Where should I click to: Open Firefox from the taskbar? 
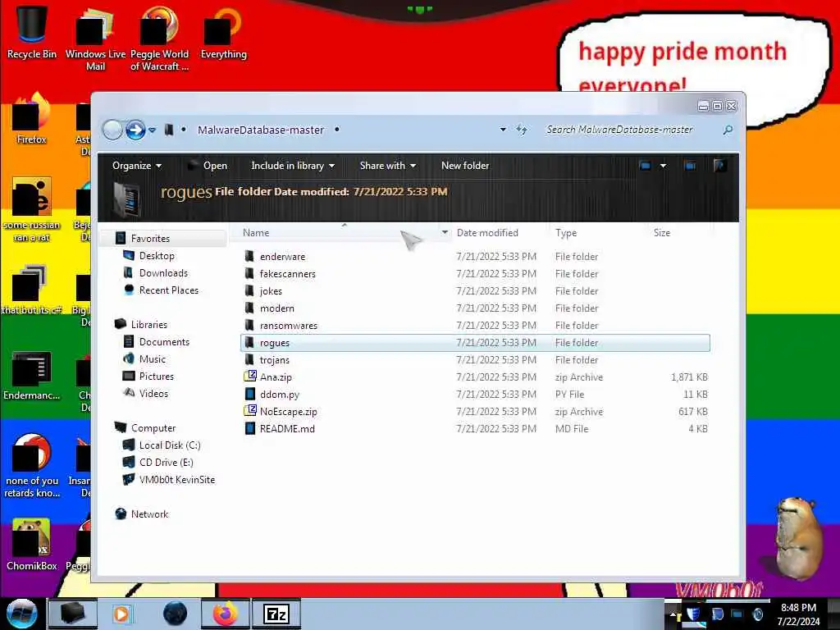coord(225,614)
